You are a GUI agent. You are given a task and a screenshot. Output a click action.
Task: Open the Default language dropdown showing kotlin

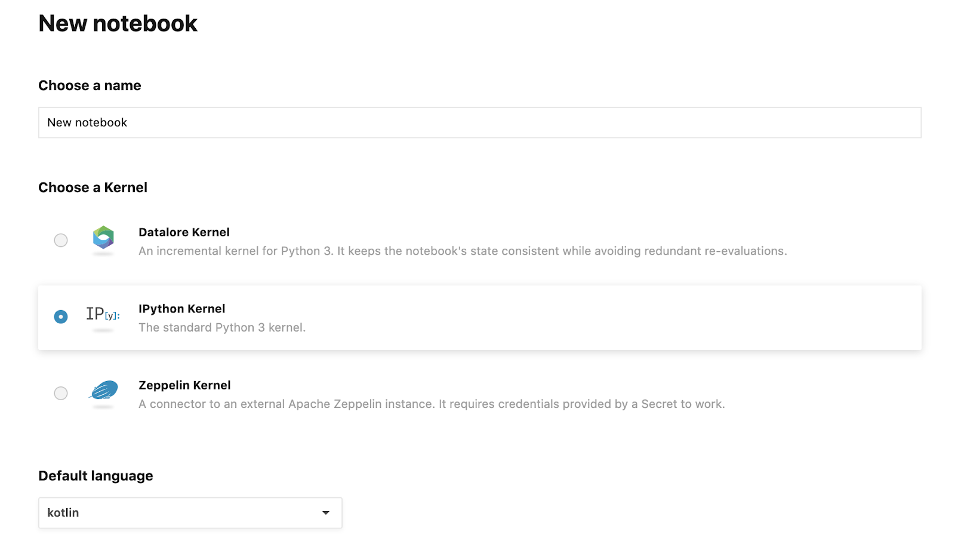tap(179, 513)
